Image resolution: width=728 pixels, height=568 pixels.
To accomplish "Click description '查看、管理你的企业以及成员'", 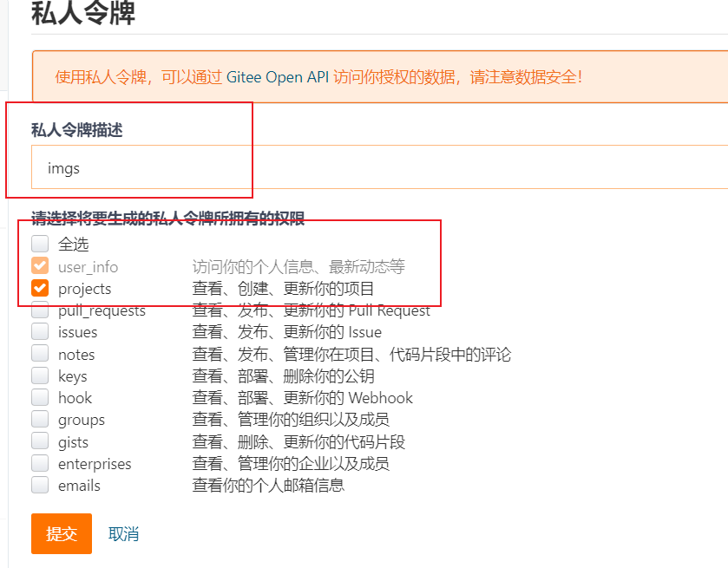I will click(x=291, y=464).
